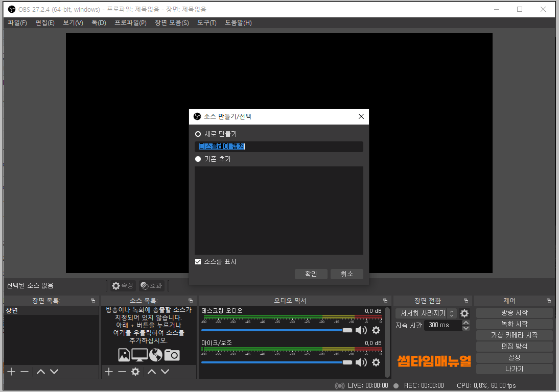Open source properties gear in source list
The image size is (559, 392).
click(135, 372)
